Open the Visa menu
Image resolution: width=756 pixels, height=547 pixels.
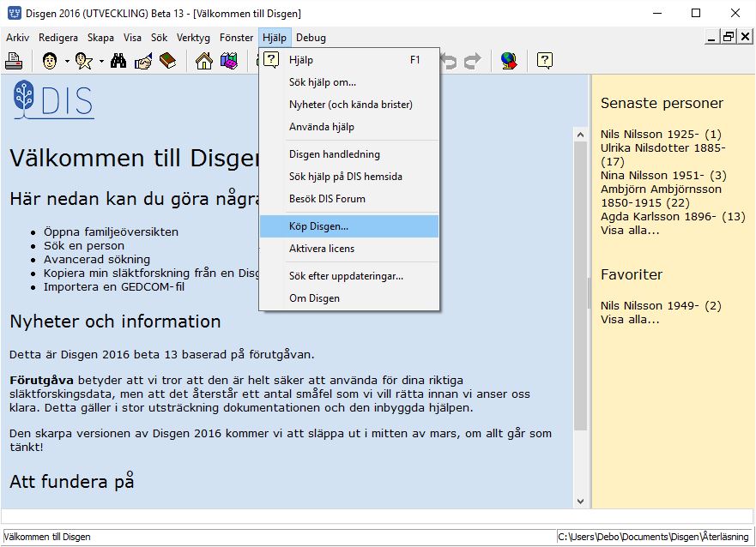pos(132,38)
